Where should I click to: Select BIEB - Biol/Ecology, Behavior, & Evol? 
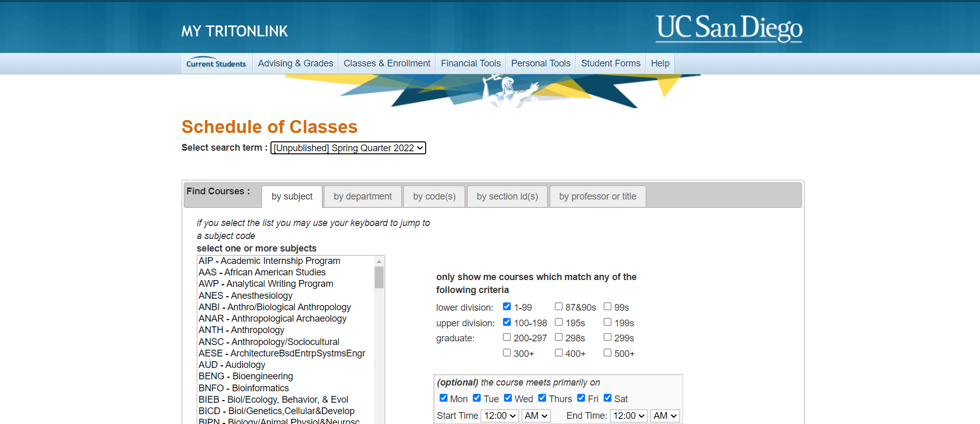(x=285, y=400)
